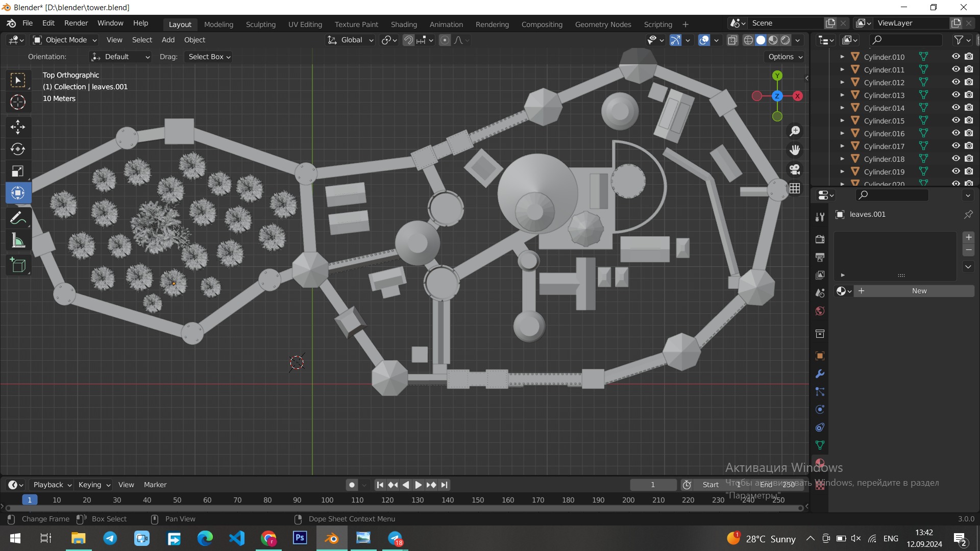Switch to wireframe viewport shading
The width and height of the screenshot is (980, 551).
[748, 40]
